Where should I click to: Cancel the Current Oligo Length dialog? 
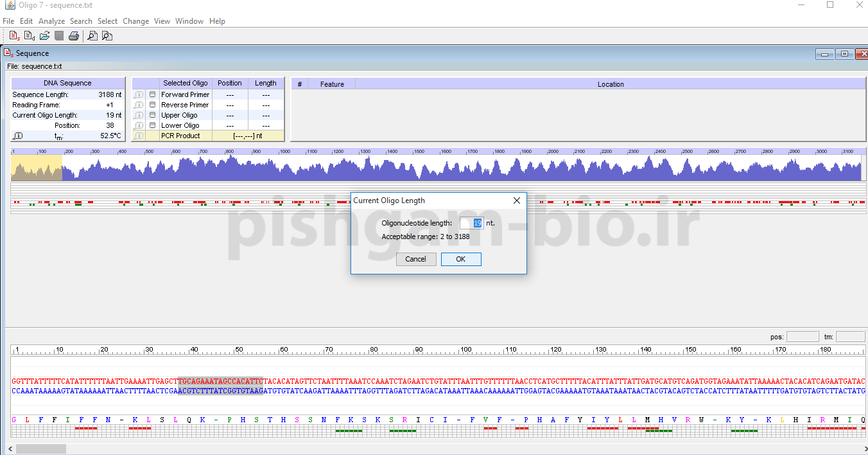pyautogui.click(x=415, y=259)
